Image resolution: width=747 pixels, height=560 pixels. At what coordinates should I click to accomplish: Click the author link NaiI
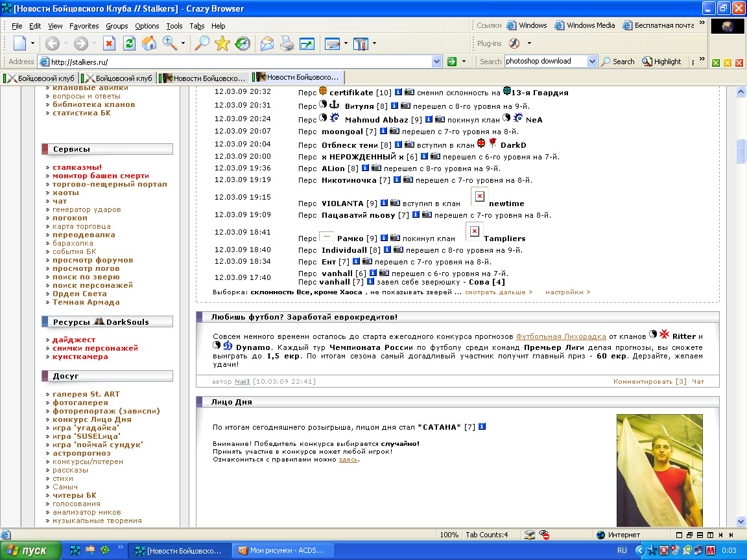point(242,381)
